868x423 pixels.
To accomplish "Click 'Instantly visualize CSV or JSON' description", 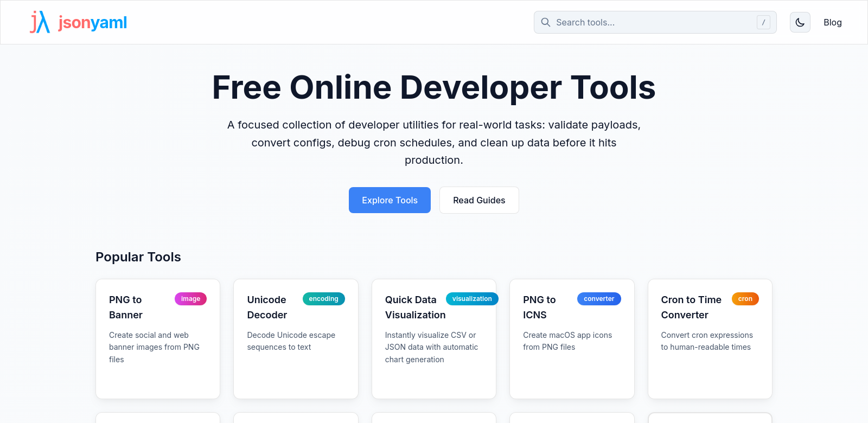I will pyautogui.click(x=431, y=347).
